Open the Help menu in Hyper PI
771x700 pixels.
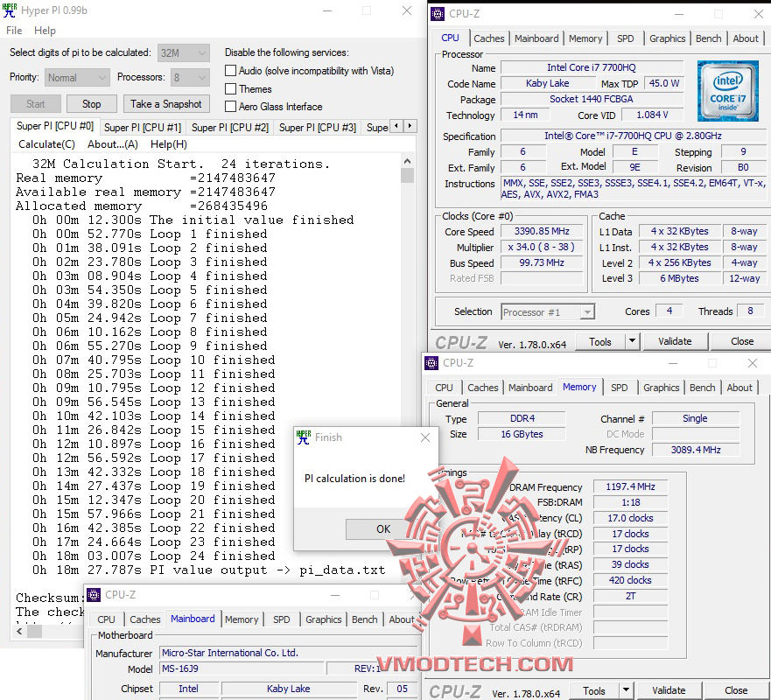coord(45,31)
